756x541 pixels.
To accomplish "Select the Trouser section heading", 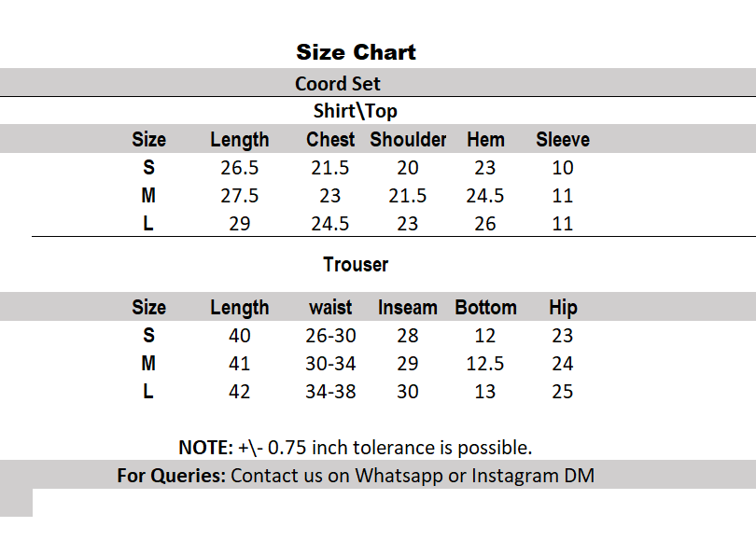I will coord(356,265).
